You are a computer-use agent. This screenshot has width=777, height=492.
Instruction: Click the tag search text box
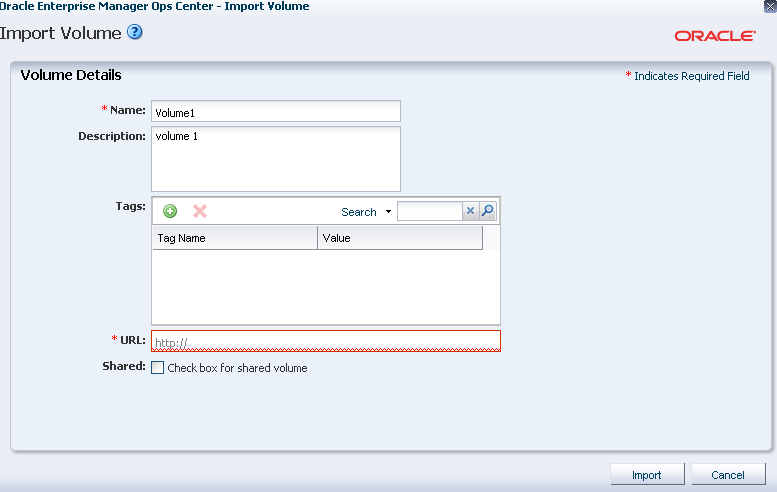[430, 211]
